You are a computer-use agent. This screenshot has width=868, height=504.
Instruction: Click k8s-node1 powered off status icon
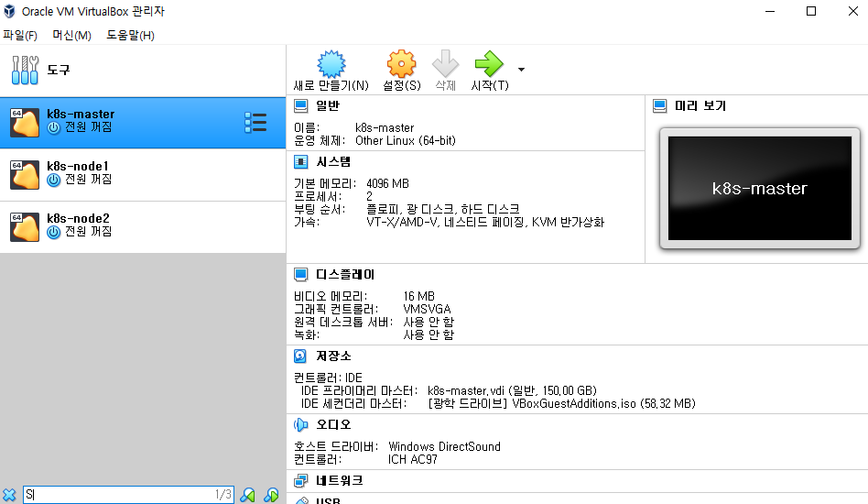(54, 180)
